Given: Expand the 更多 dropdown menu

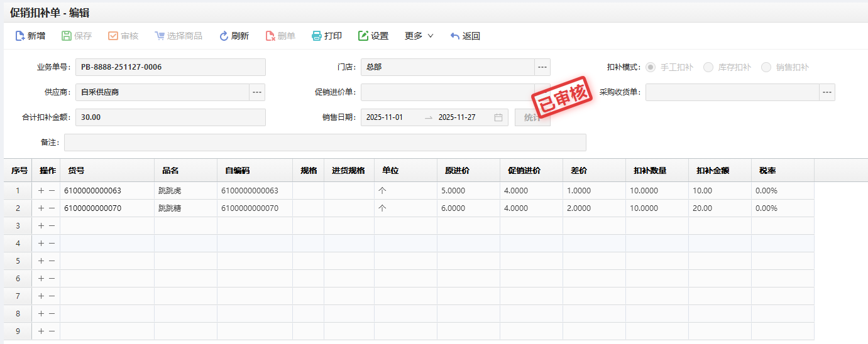Looking at the screenshot, I should pyautogui.click(x=419, y=36).
